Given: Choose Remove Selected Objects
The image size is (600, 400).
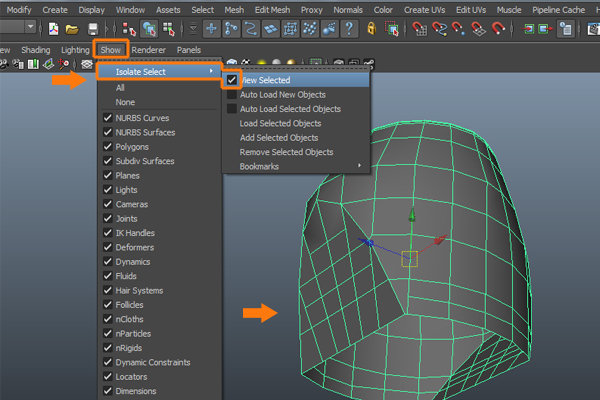Looking at the screenshot, I should tap(286, 152).
